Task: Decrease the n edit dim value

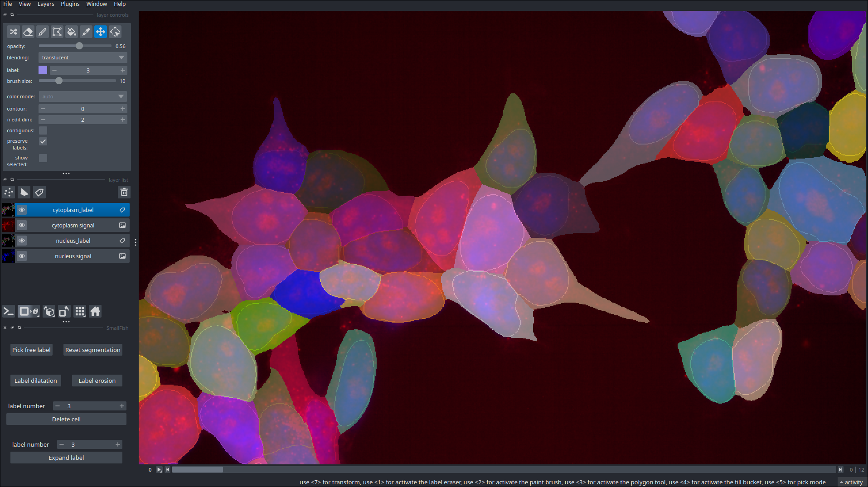Action: coord(43,120)
